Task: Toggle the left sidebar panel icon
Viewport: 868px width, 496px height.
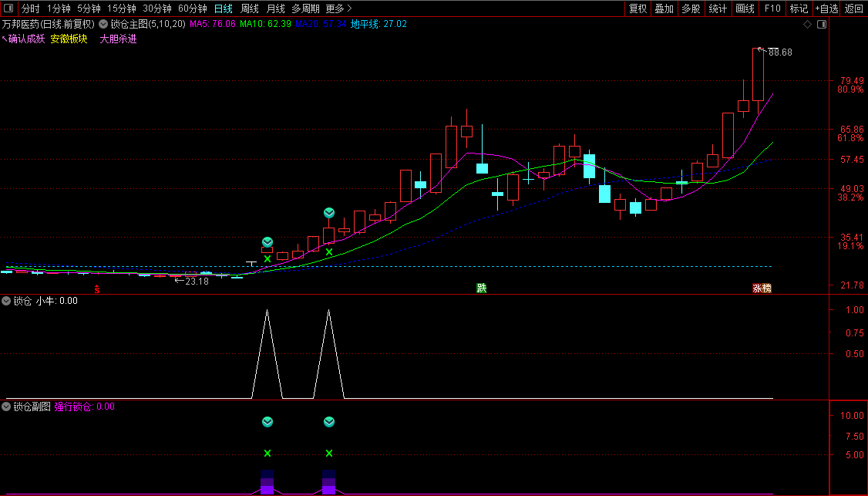Action: click(8, 8)
